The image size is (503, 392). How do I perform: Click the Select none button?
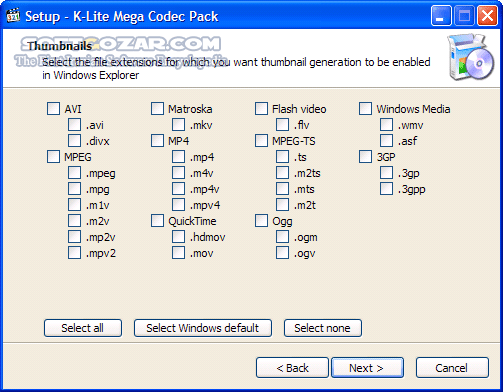pos(323,328)
